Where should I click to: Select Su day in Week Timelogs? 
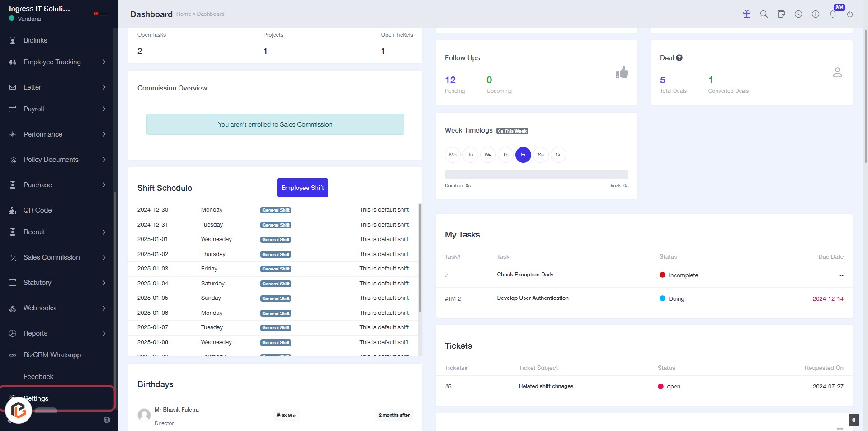click(558, 155)
